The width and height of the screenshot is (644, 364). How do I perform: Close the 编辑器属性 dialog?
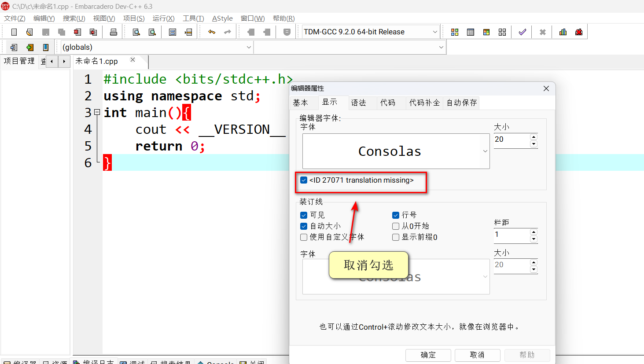(546, 88)
